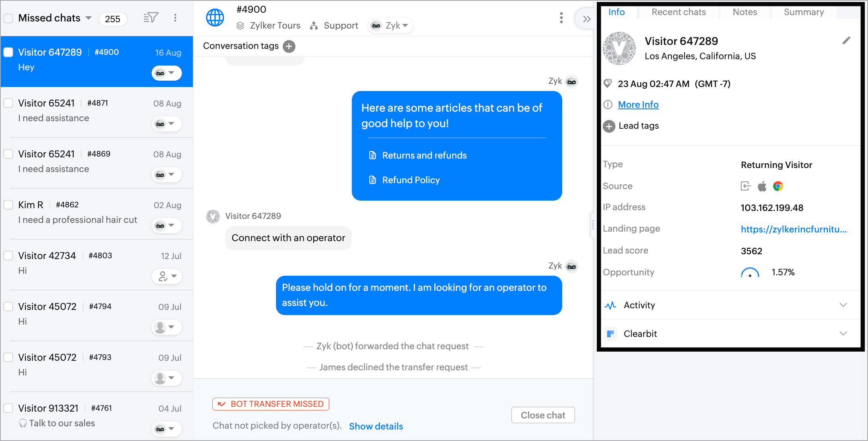Click the globe website icon in chat header
Image resolution: width=868 pixels, height=441 pixels.
(x=215, y=17)
